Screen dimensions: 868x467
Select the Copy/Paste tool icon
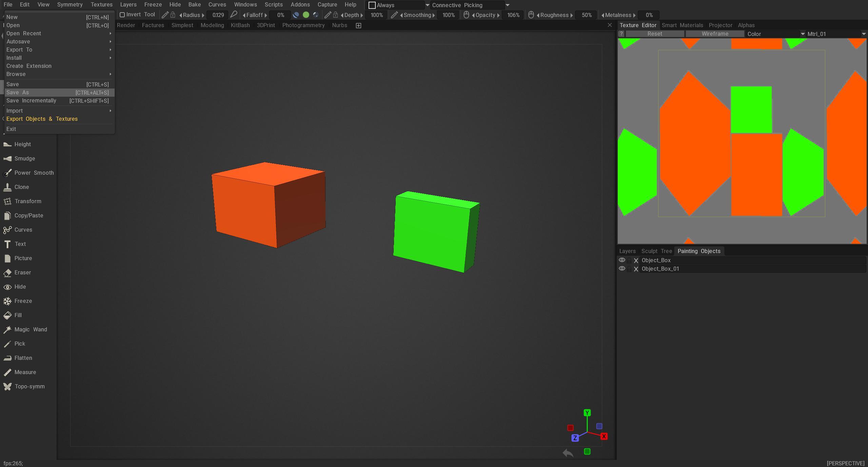tap(7, 216)
